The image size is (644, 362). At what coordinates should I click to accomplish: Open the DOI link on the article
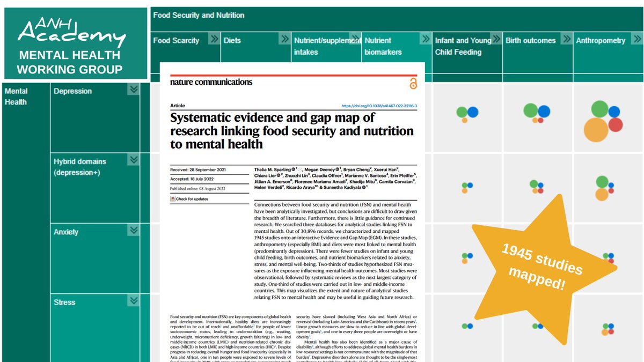pyautogui.click(x=379, y=106)
